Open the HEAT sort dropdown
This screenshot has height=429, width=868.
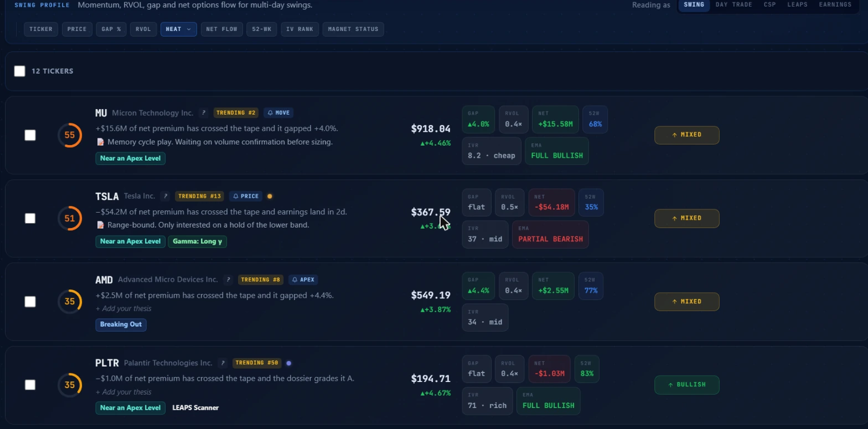click(179, 29)
